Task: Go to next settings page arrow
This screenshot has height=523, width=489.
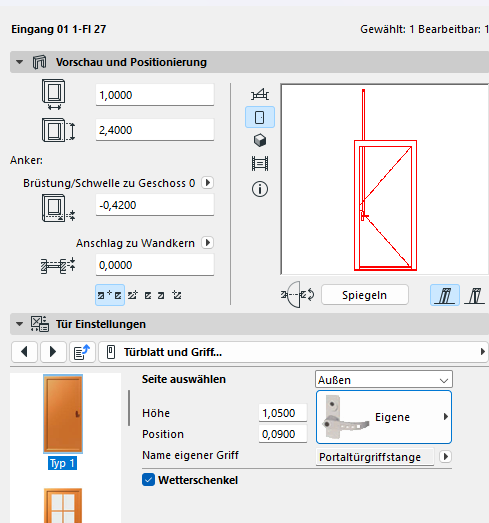Action: (53, 352)
